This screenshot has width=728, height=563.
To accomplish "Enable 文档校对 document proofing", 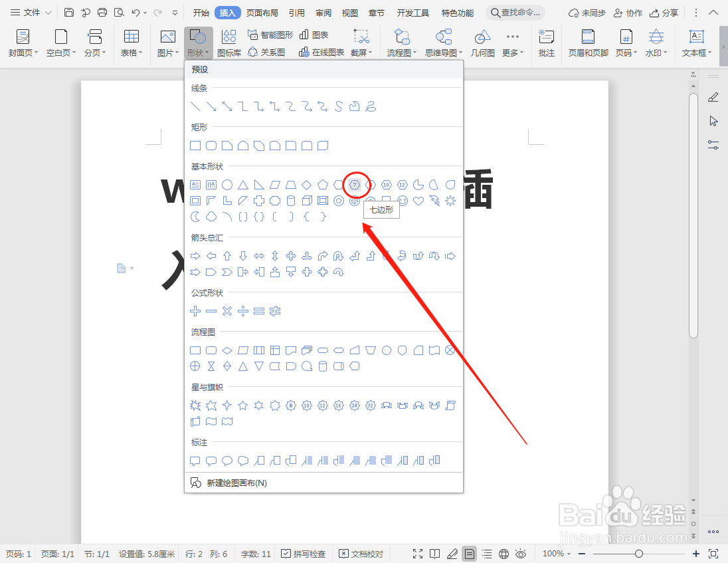I will (x=361, y=553).
